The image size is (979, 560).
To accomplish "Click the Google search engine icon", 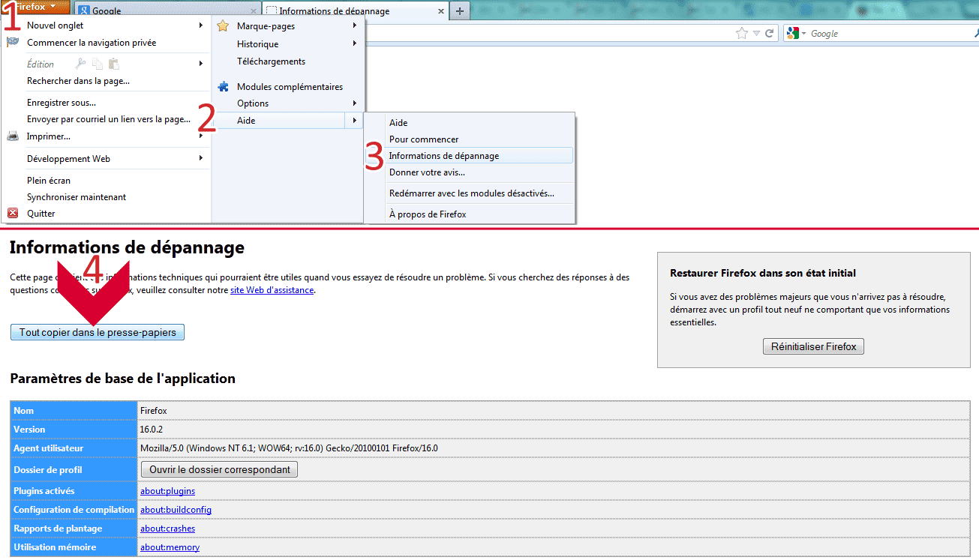I will coord(792,33).
